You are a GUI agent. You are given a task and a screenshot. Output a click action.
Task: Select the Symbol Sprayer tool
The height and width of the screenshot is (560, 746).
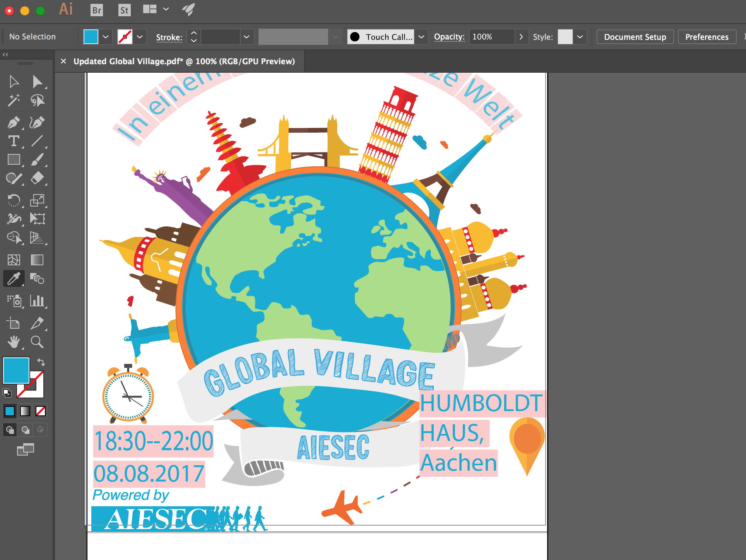[x=14, y=301]
